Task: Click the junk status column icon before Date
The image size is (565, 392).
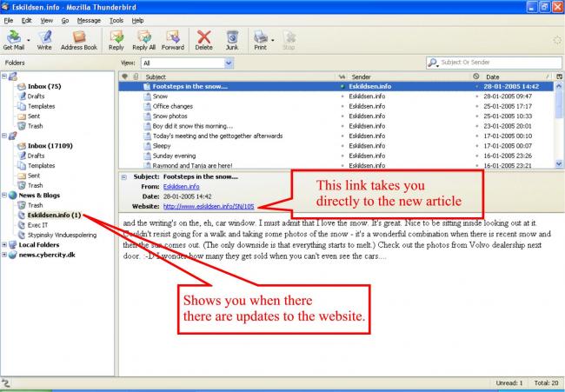Action: point(476,76)
